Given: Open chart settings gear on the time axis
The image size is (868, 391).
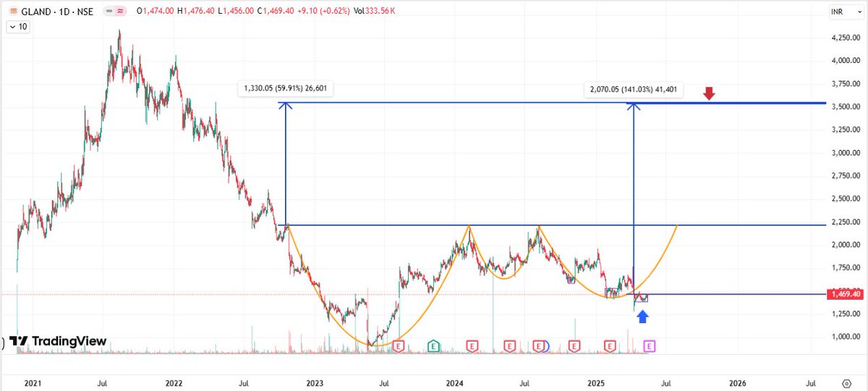Looking at the screenshot, I should (x=846, y=382).
